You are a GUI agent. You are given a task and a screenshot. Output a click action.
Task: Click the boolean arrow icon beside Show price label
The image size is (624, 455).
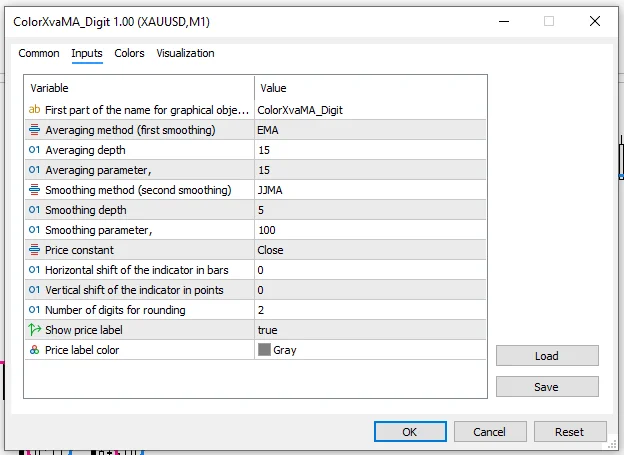[35, 330]
